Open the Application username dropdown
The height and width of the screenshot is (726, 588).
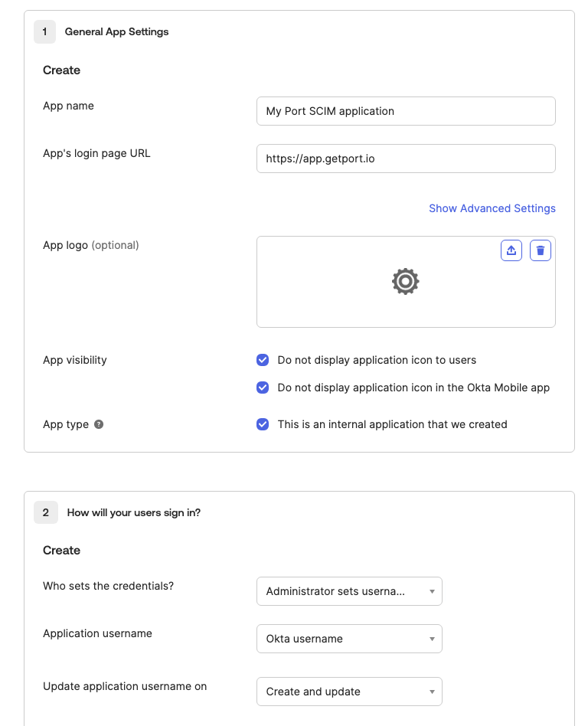click(350, 639)
